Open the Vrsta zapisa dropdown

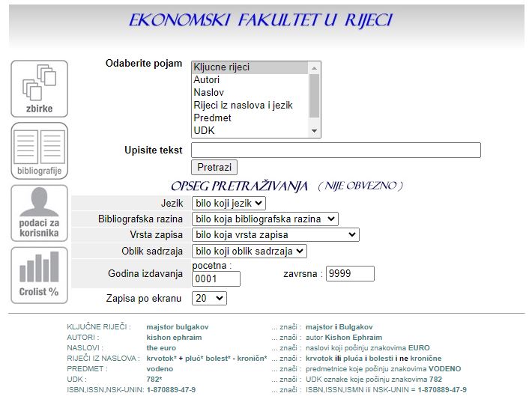tap(275, 235)
